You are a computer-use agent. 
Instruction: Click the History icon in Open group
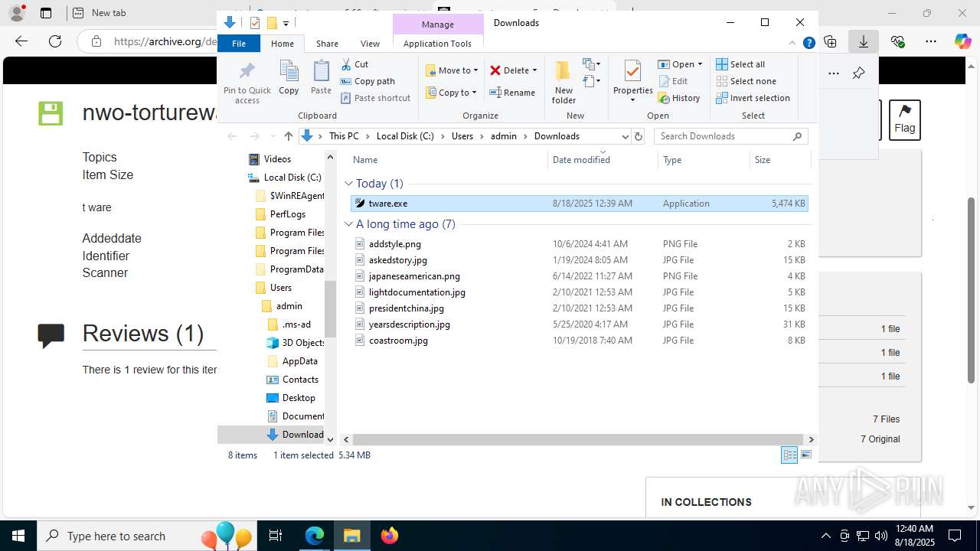tap(664, 98)
